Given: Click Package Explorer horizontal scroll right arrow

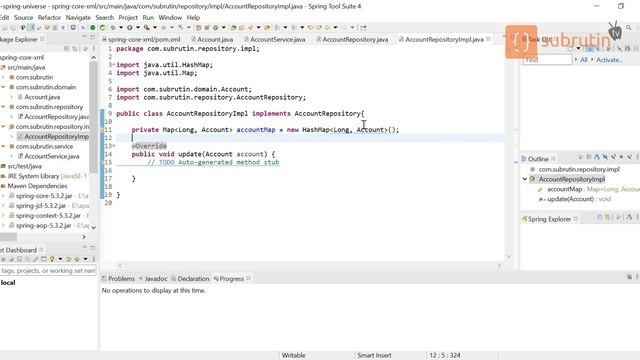Looking at the screenshot, I should click(84, 237).
